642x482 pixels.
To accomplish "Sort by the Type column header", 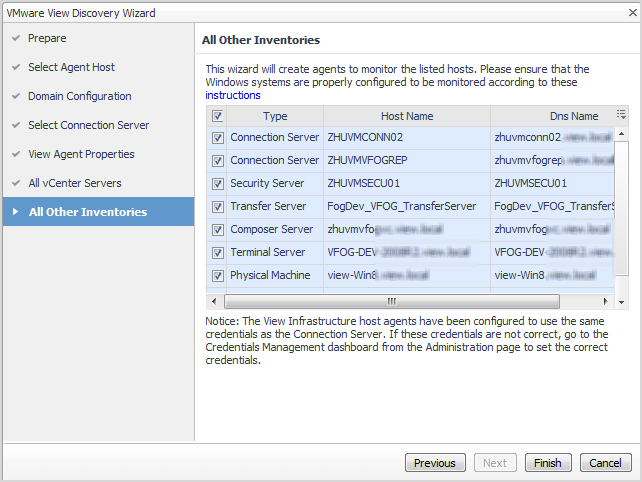I will pyautogui.click(x=274, y=116).
